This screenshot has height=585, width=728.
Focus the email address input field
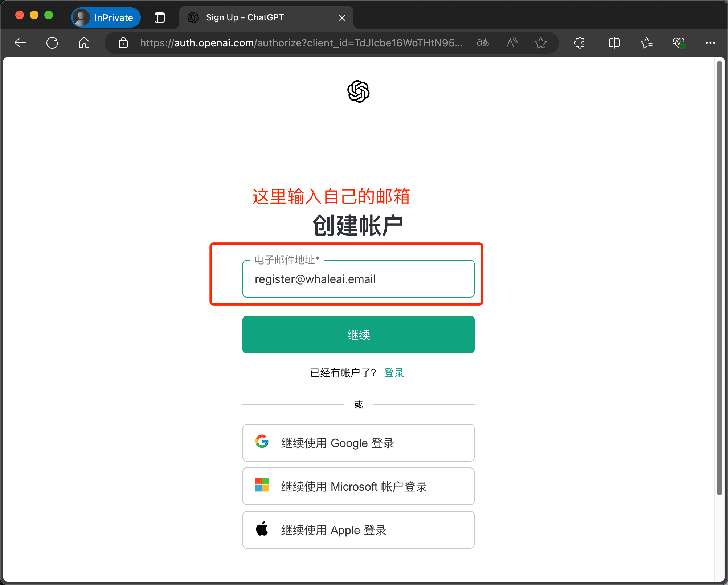click(x=359, y=279)
